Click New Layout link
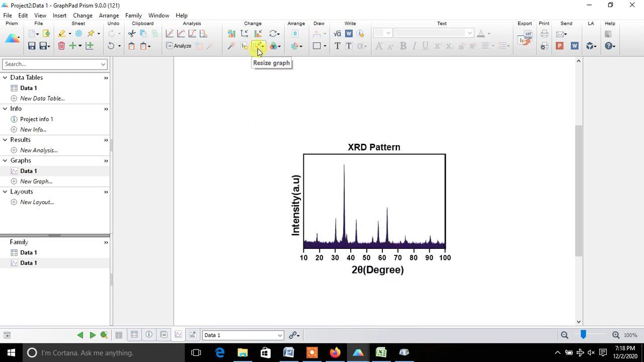644x362 pixels. (x=37, y=202)
